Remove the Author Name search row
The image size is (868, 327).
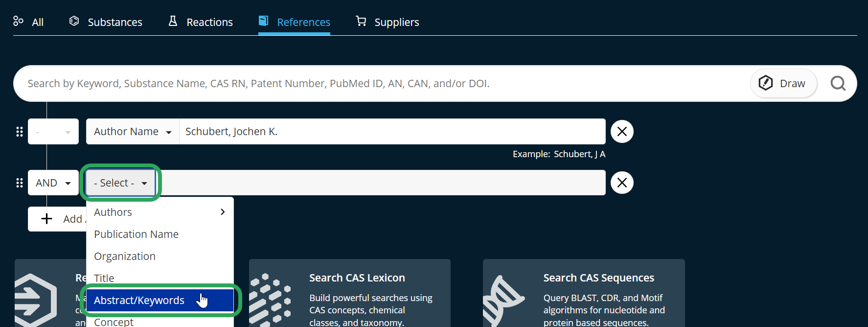click(x=622, y=132)
